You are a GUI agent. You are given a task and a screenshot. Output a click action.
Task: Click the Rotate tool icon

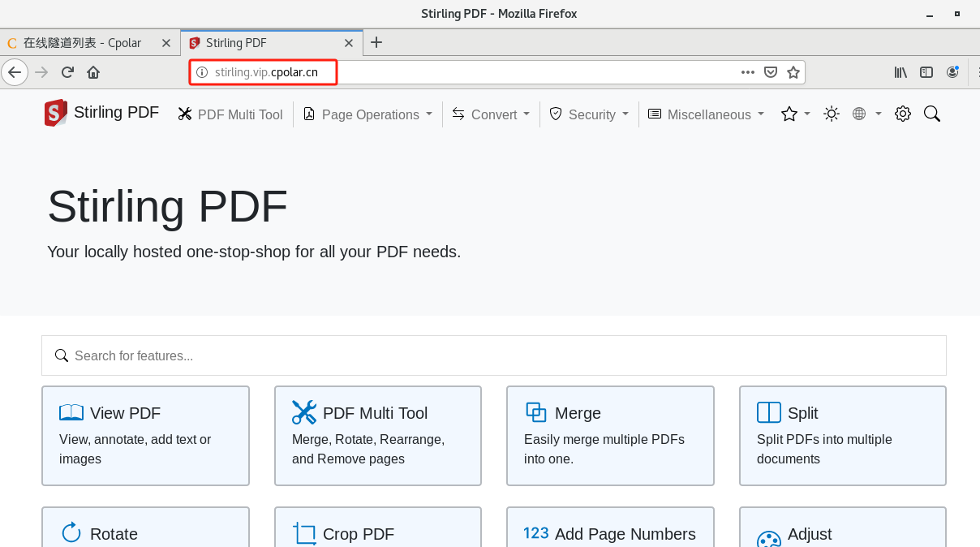pyautogui.click(x=71, y=532)
